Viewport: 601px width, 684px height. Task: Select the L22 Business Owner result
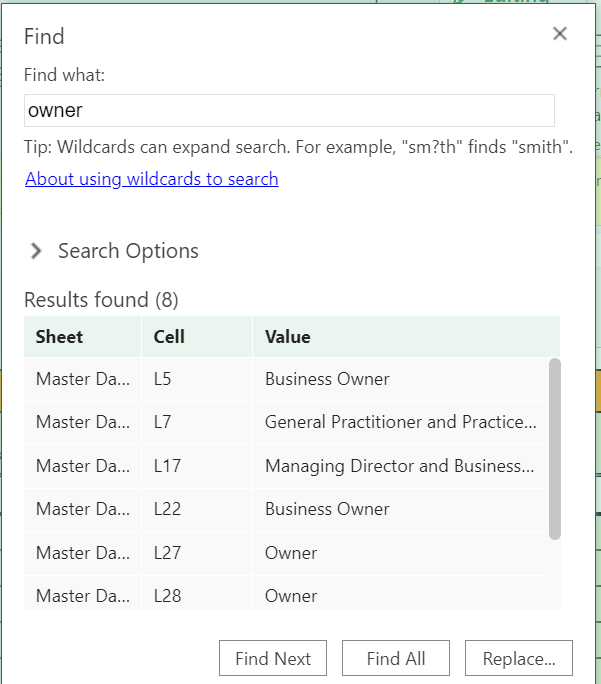coord(327,509)
